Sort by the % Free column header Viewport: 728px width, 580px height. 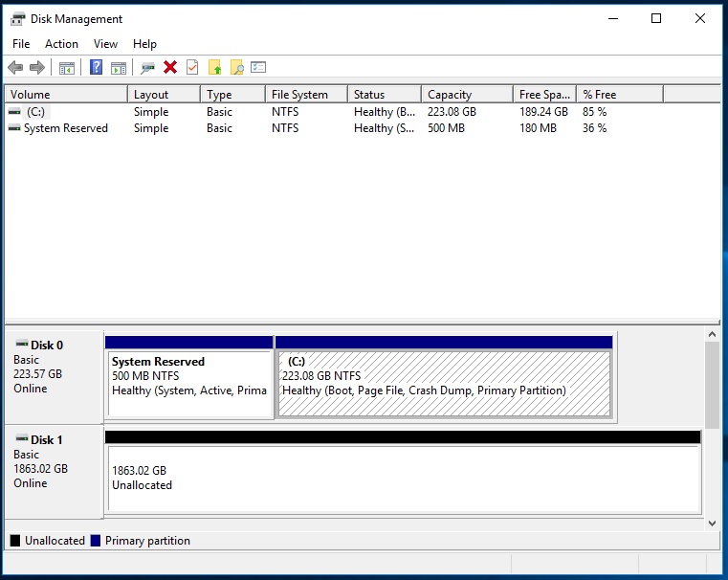coord(620,94)
